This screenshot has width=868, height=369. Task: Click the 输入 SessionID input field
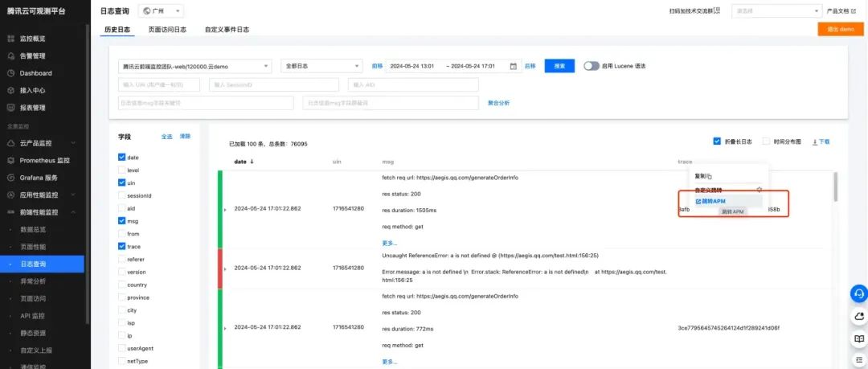(x=274, y=84)
